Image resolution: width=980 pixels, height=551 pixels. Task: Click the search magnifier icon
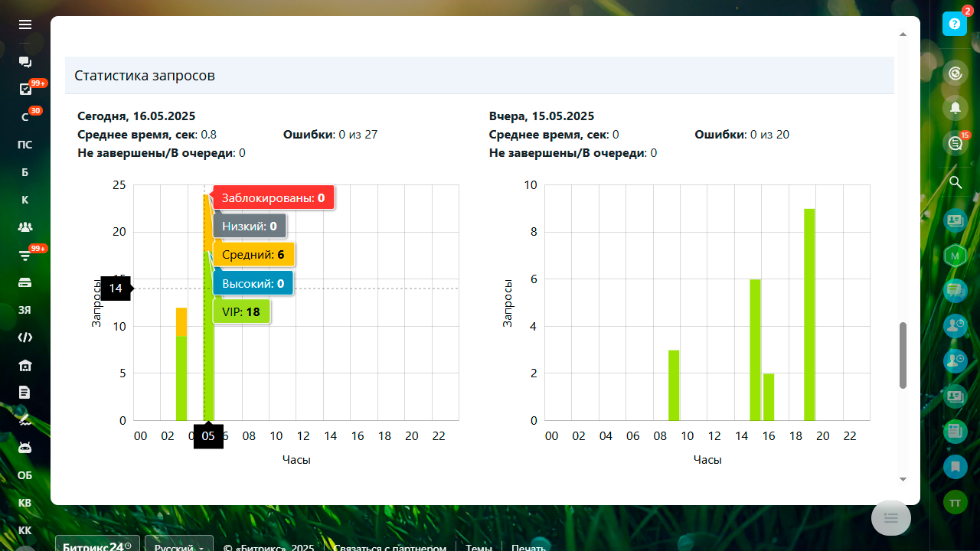(x=955, y=182)
